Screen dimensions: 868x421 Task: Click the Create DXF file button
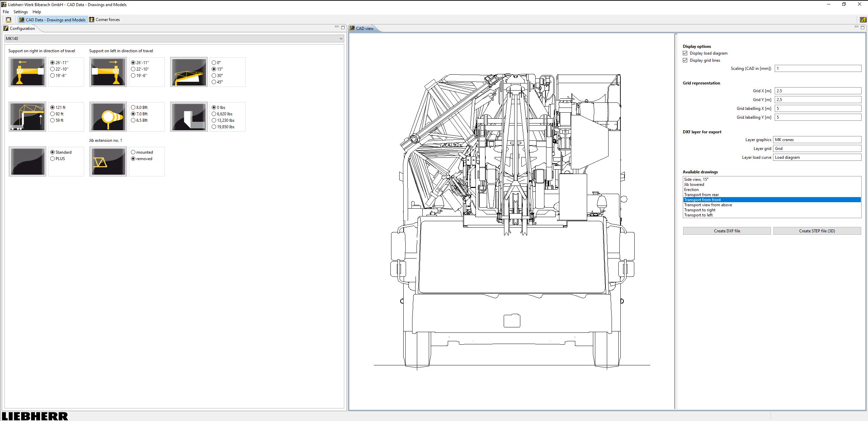[x=727, y=231]
